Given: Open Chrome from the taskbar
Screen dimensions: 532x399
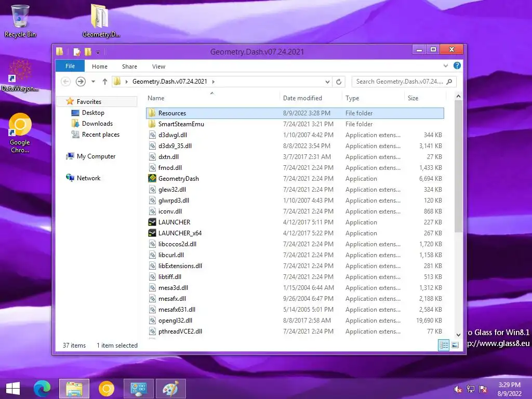Looking at the screenshot, I should coord(106,389).
